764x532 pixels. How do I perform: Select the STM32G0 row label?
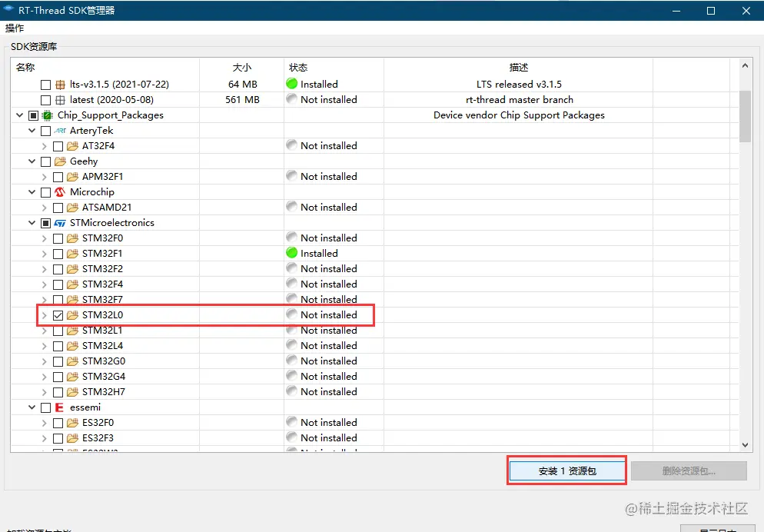(x=104, y=361)
